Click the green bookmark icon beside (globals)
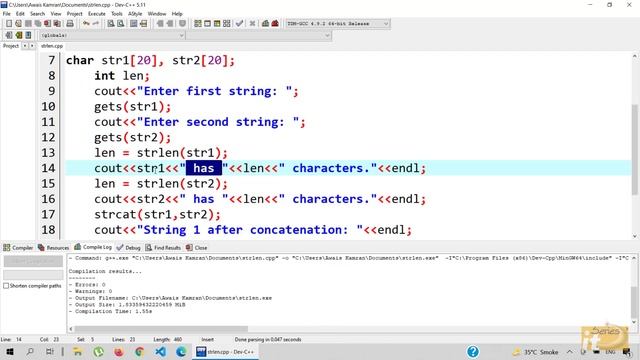The height and width of the screenshot is (360, 640). (18, 35)
